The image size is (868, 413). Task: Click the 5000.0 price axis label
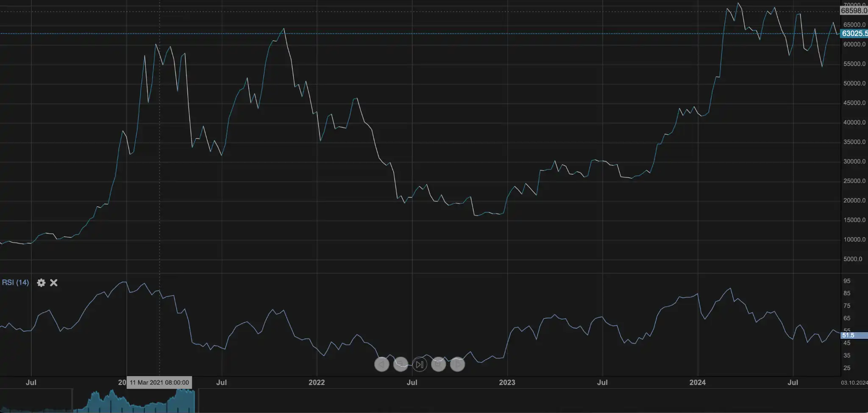point(852,259)
